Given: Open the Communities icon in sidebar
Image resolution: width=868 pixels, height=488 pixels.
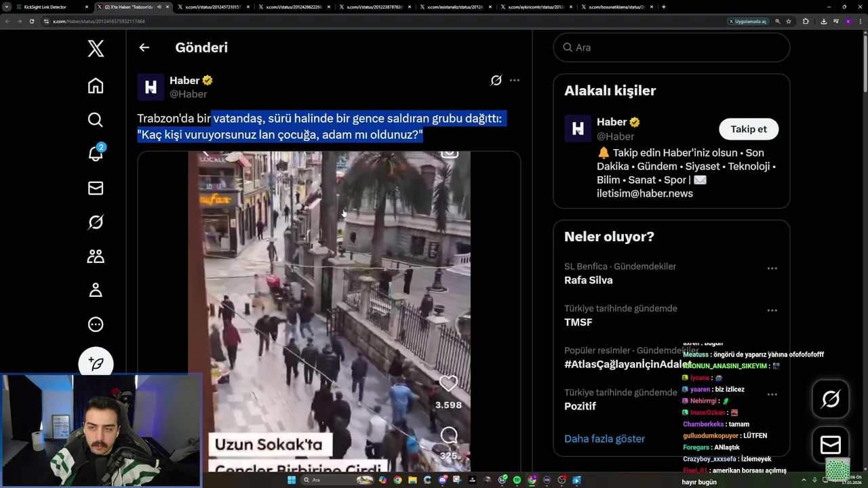Looking at the screenshot, I should point(96,256).
